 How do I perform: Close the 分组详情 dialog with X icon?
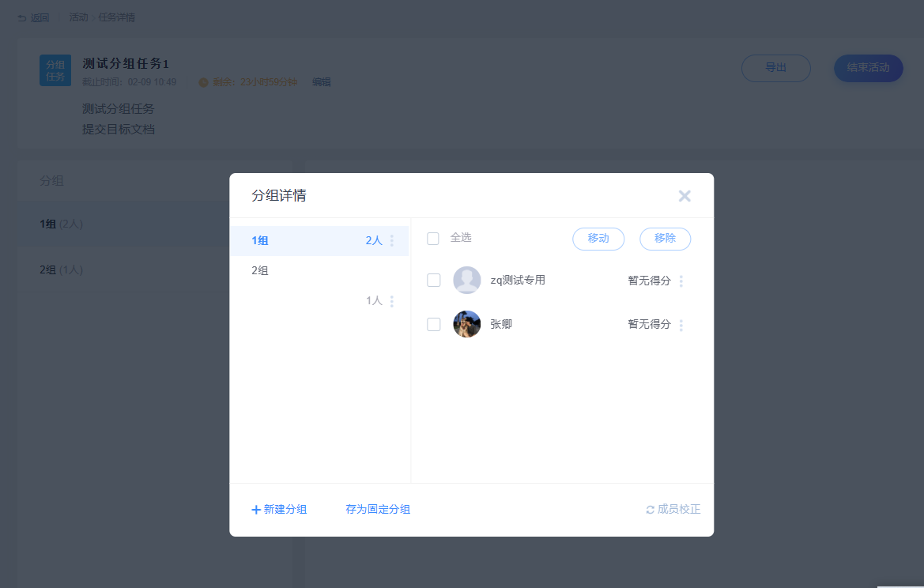click(685, 196)
